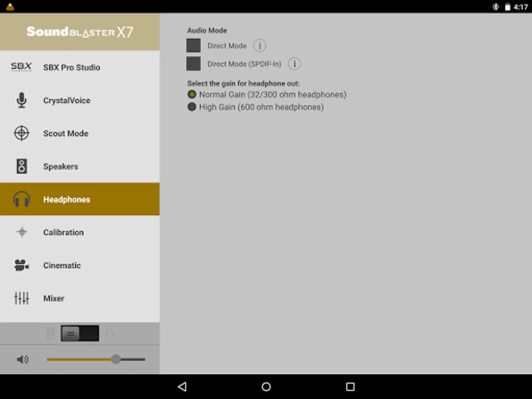Tap the notification icon in status bar
Image resolution: width=532 pixels, height=399 pixels.
coord(9,7)
